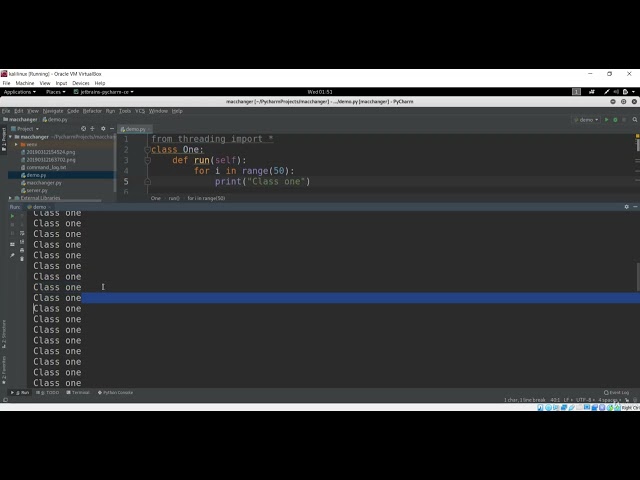Screen dimensions: 640x480
Task: Open the VCS menu in PyCharm
Action: (140, 111)
